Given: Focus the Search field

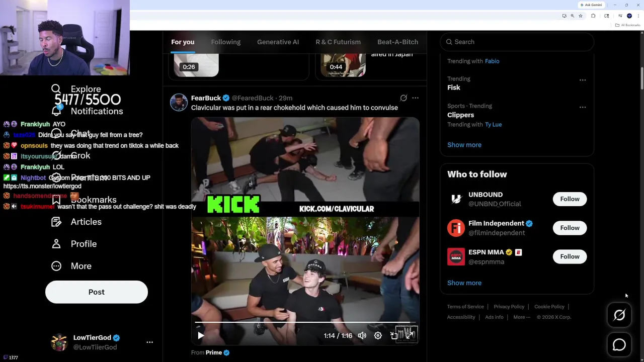Looking at the screenshot, I should point(517,42).
